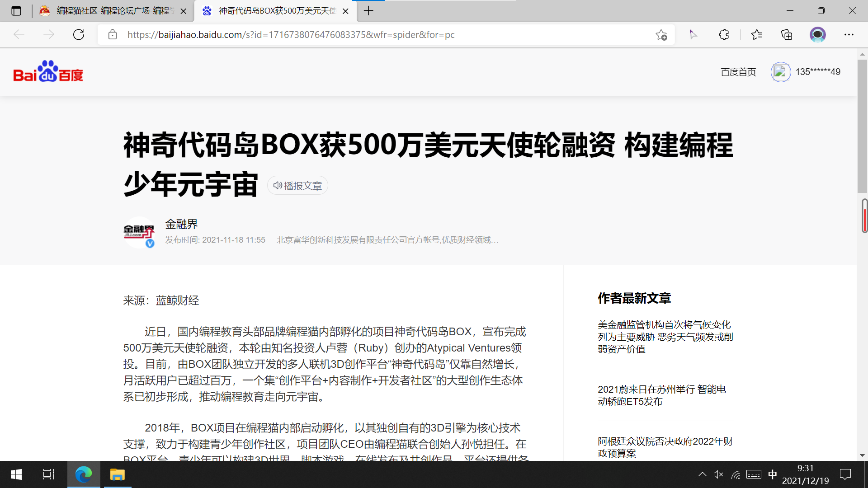Open the Baidu user avatar

(x=781, y=72)
